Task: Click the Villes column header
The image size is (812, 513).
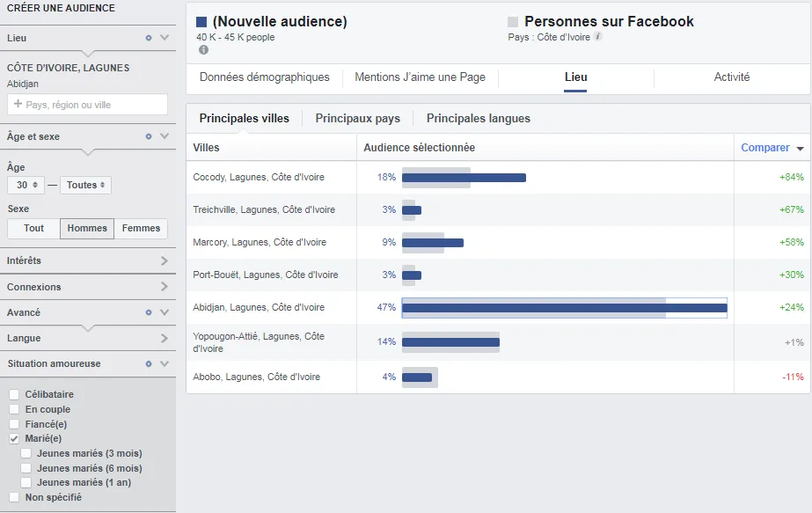Action: coord(206,148)
